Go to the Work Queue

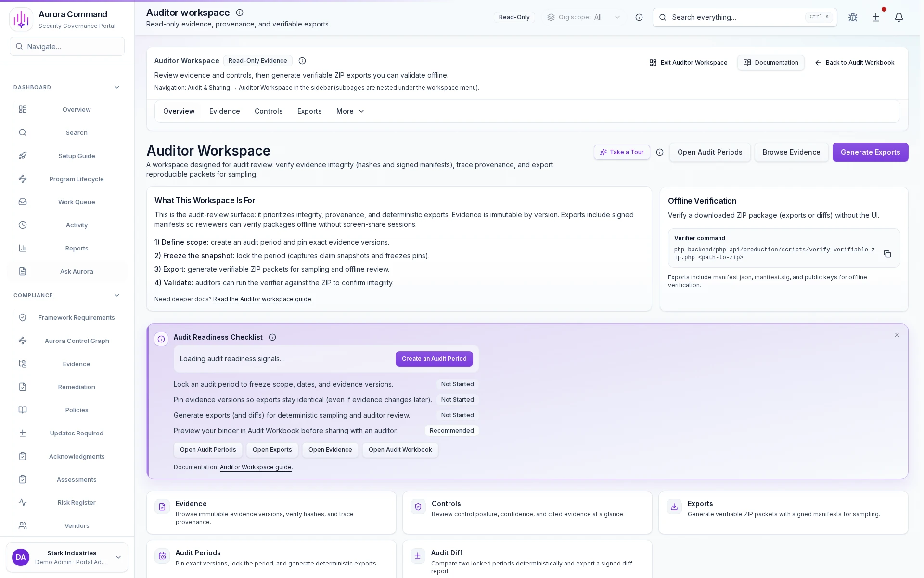pyautogui.click(x=77, y=202)
